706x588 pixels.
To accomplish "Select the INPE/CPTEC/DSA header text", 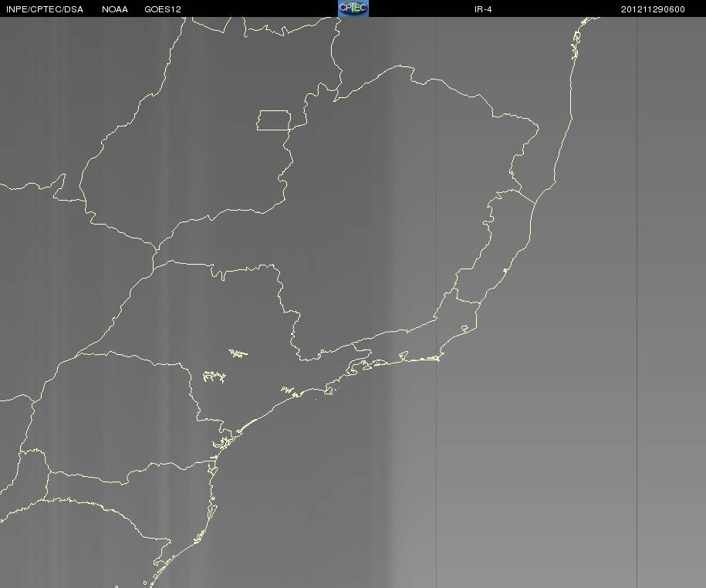I will pyautogui.click(x=45, y=9).
